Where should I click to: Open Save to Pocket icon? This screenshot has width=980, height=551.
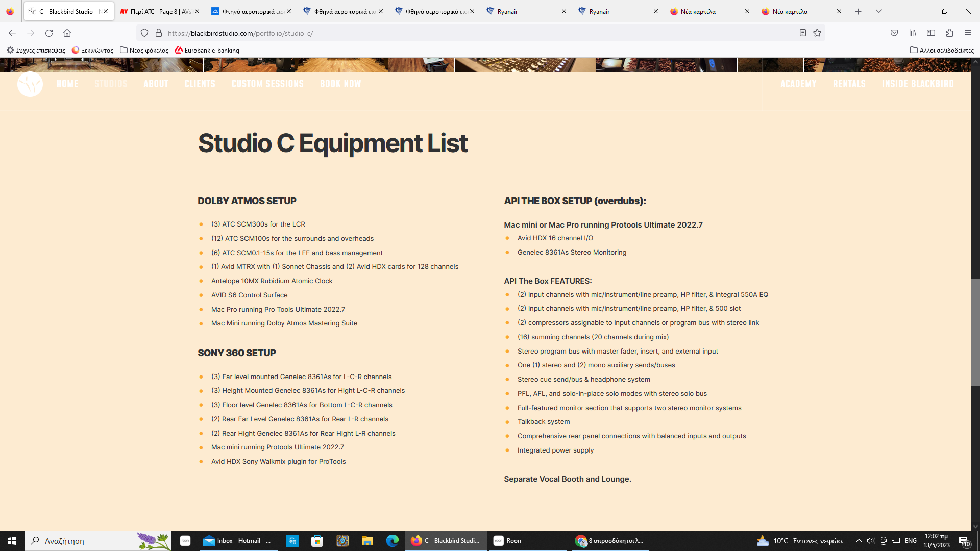point(894,33)
